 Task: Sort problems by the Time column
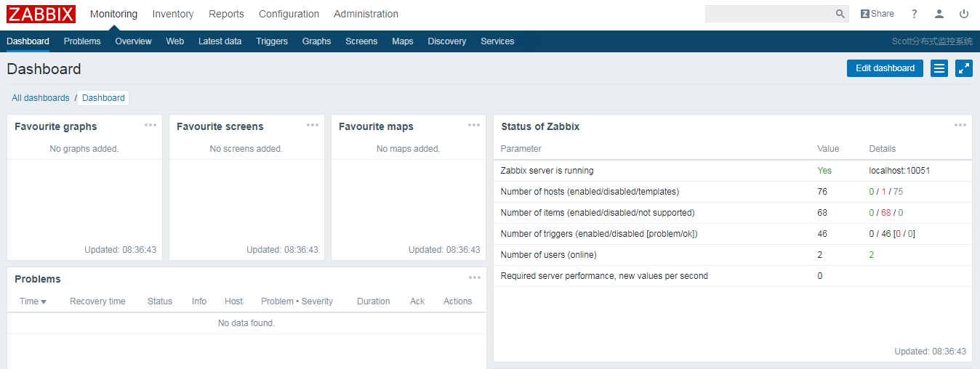[x=33, y=301]
